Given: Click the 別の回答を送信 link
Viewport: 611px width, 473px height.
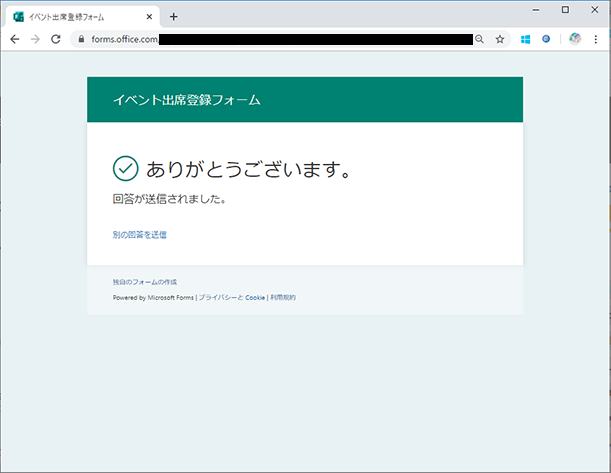Looking at the screenshot, I should pyautogui.click(x=139, y=235).
